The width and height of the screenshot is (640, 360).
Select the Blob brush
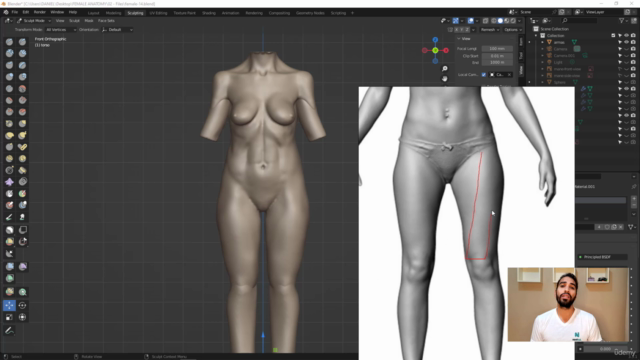pyautogui.click(x=22, y=77)
